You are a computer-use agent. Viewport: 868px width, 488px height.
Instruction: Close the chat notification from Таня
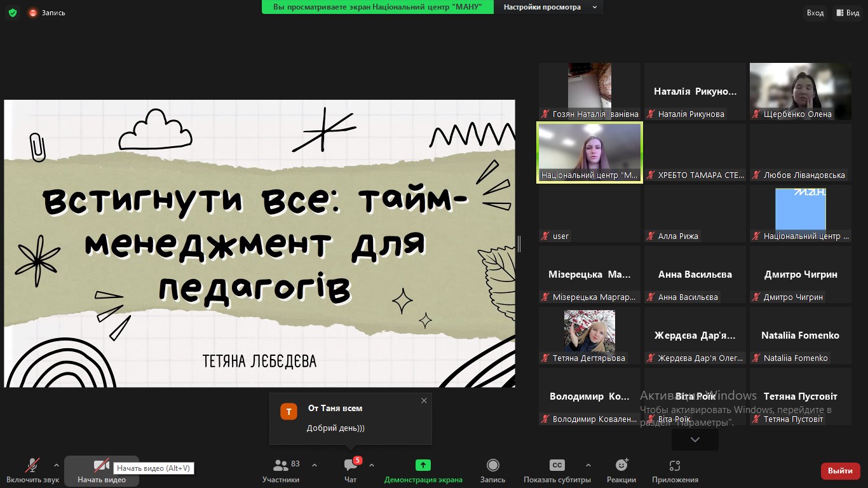pos(424,400)
